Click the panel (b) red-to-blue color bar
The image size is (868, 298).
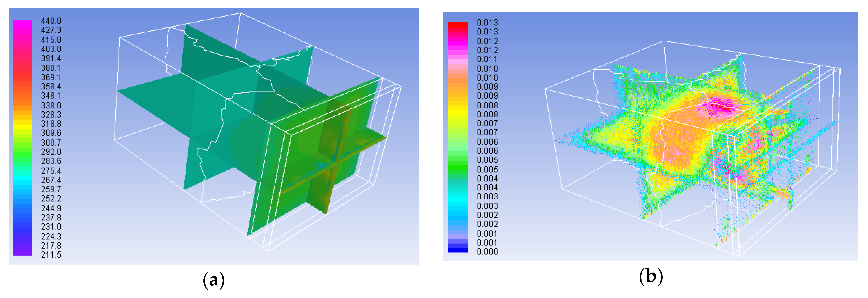pos(458,137)
